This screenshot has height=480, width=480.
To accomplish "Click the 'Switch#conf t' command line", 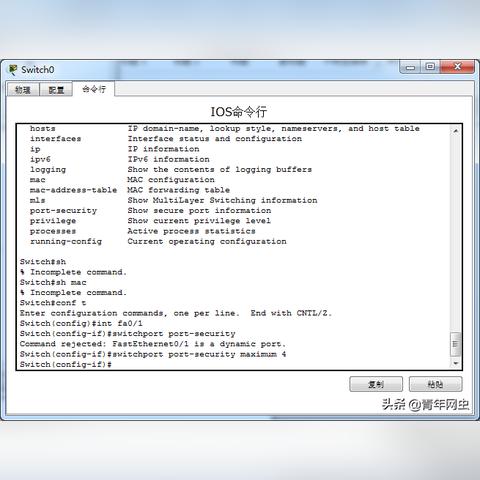I will click(53, 303).
